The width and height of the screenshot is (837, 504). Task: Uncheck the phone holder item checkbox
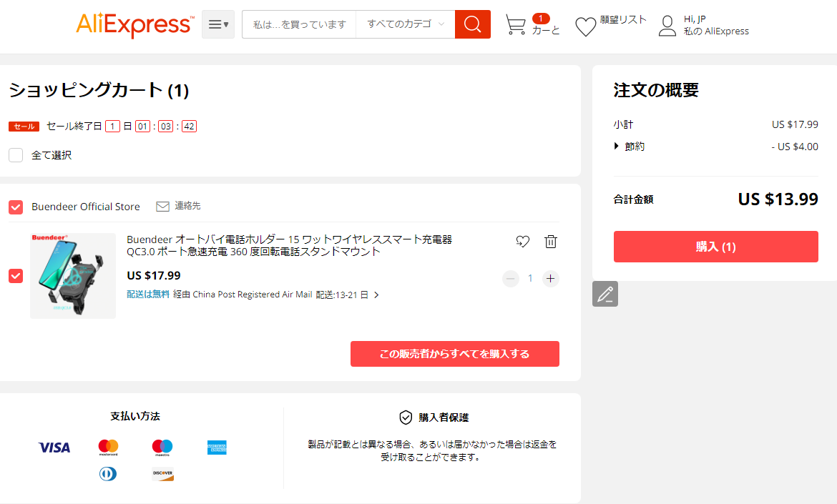[16, 276]
